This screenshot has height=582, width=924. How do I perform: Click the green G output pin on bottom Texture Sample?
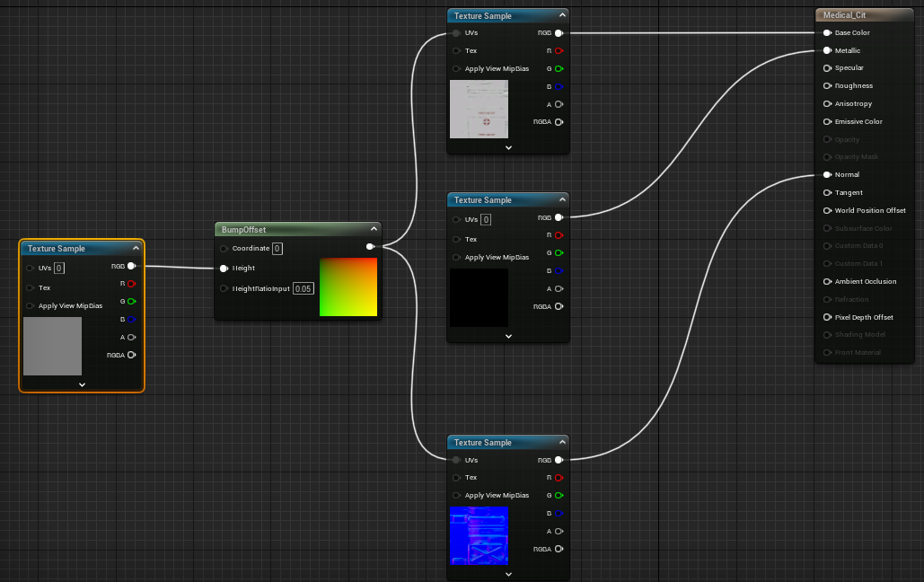pos(559,495)
